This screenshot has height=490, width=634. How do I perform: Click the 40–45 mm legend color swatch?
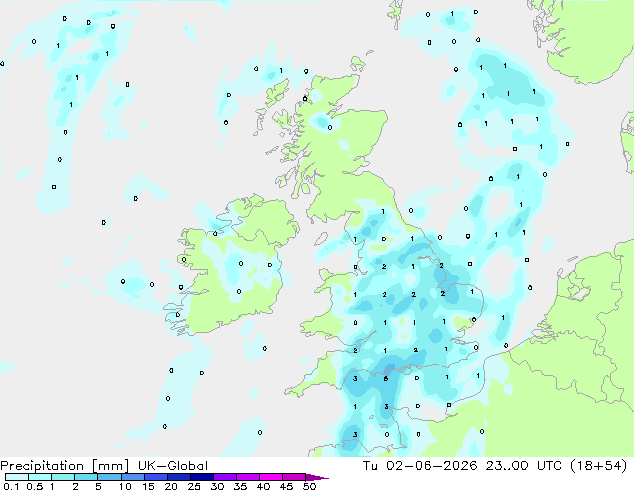[x=271, y=477]
